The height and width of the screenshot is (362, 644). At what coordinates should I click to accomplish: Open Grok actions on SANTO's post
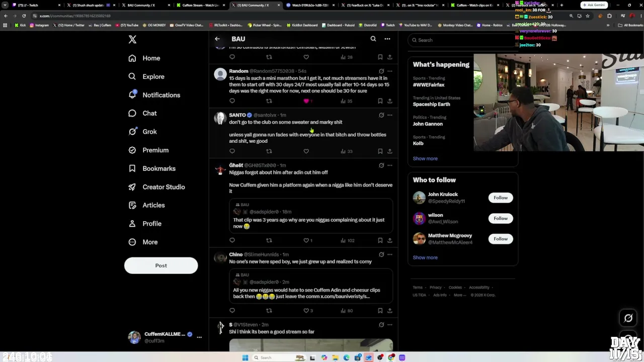[x=381, y=115]
